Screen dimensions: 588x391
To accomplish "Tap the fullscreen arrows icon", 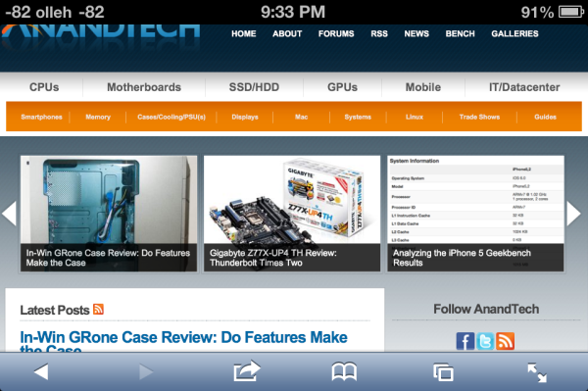I will pos(537,372).
